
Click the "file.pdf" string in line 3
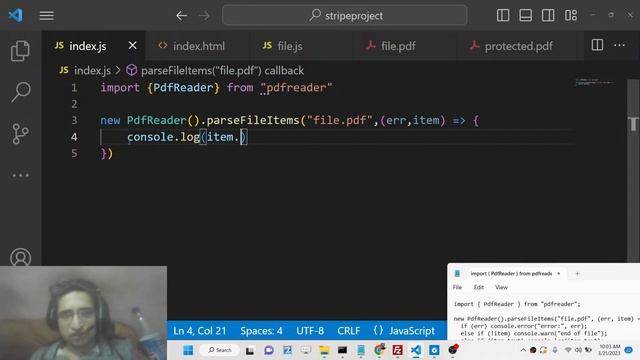click(339, 120)
